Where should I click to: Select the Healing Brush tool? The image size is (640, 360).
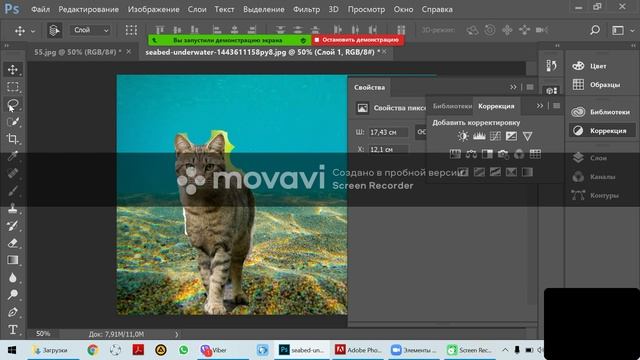click(x=13, y=173)
